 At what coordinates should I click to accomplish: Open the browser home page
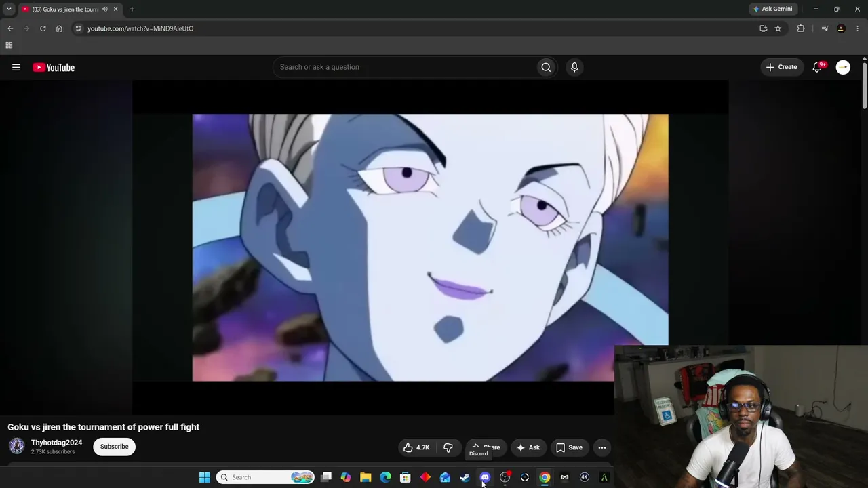point(59,28)
